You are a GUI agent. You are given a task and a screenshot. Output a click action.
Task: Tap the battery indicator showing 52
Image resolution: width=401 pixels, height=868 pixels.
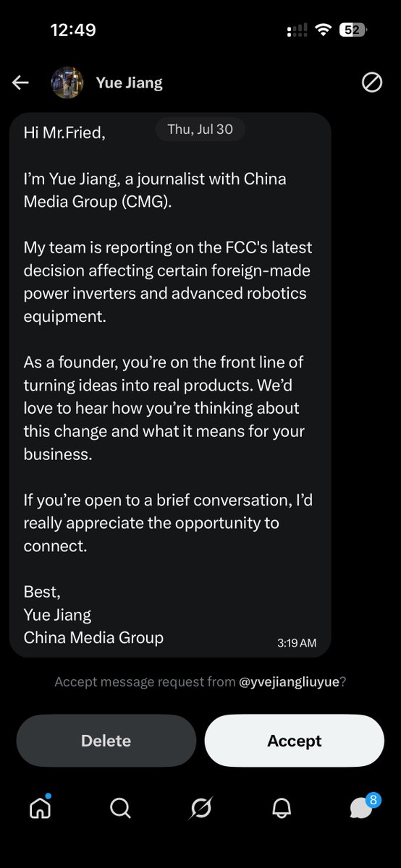[354, 30]
